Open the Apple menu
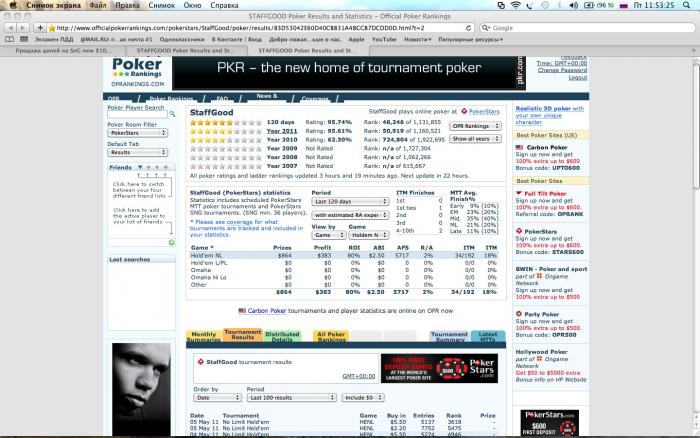700x438 pixels. [x=13, y=5]
